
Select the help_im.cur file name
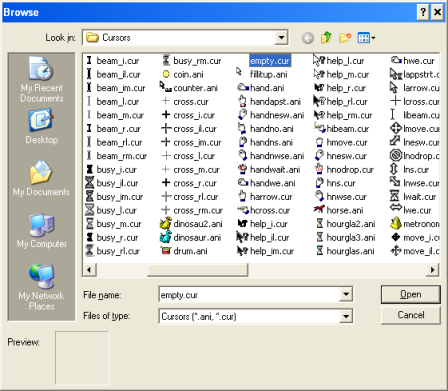tap(272, 251)
